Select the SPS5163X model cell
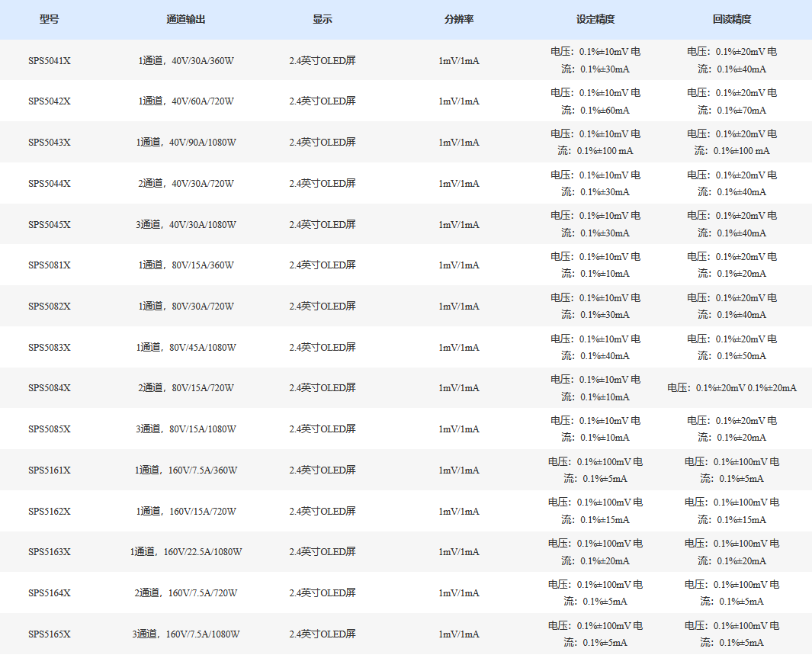Screen dimensions: 812x655 click(x=50, y=552)
